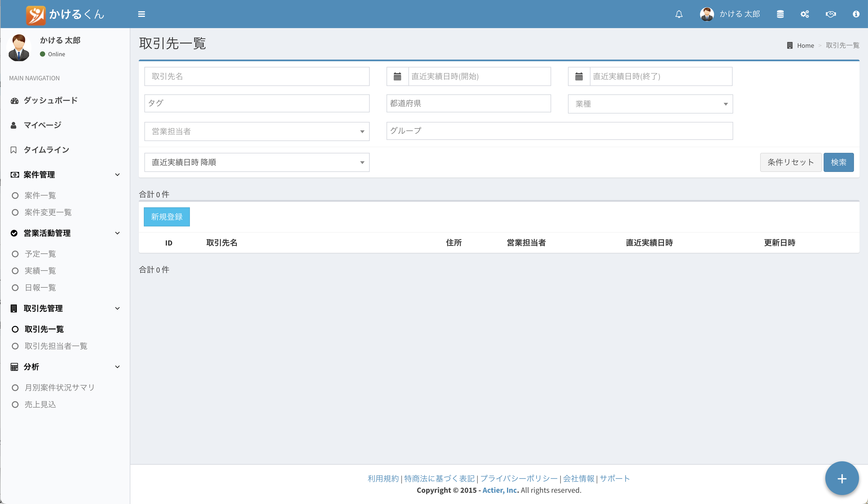Open プライバシーポリシー footer link
This screenshot has width=868, height=504.
pos(519,478)
